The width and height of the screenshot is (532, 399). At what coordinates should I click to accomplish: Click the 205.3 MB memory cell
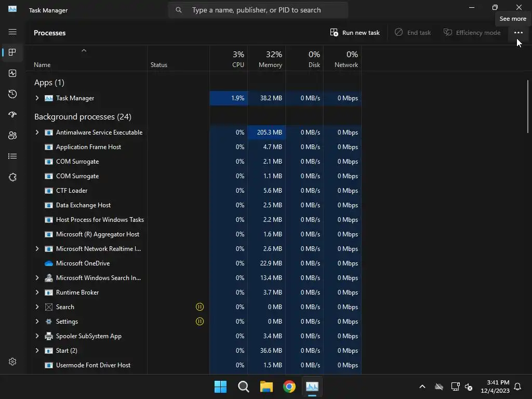coord(267,132)
